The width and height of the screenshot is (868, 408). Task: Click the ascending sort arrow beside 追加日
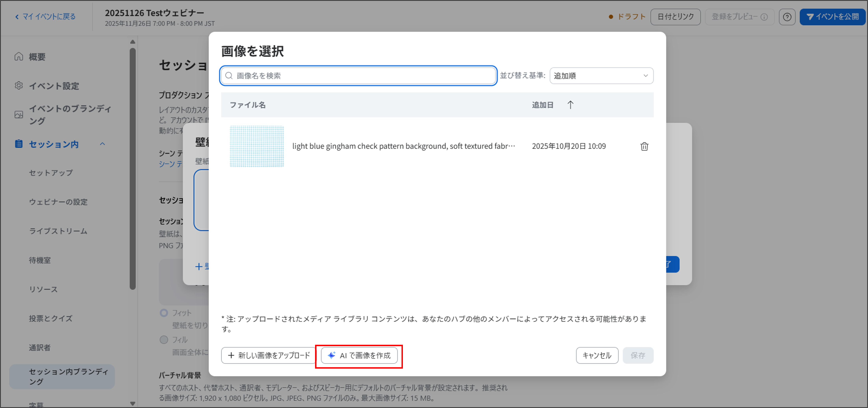pos(570,105)
